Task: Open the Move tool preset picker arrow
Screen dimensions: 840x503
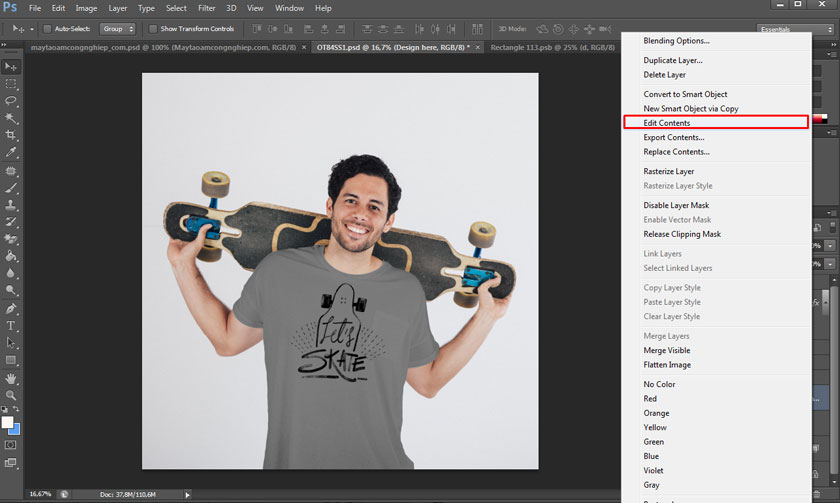Action: point(32,29)
